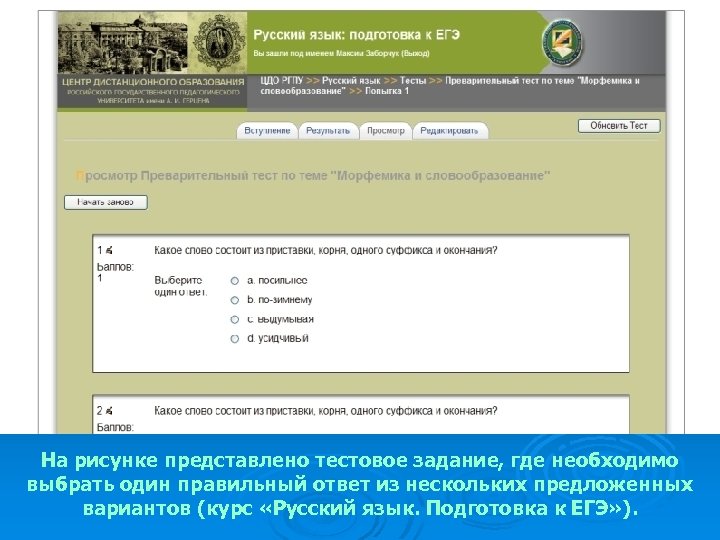This screenshot has width=720, height=540.
Task: Open the ЦДО РГПУ breadcrumb link
Action: click(x=282, y=81)
